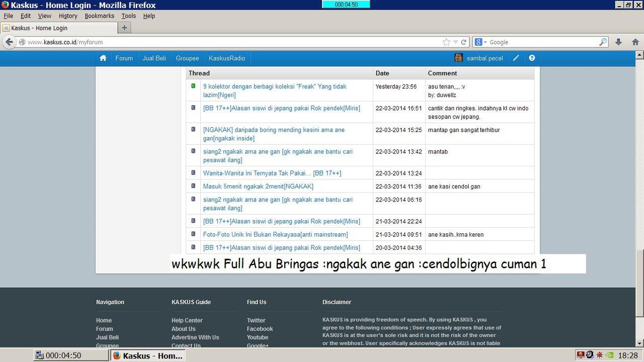Image resolution: width=644 pixels, height=362 pixels.
Task: Open the Foto-Foto Unik Ini Bukan Rekayasa thread
Action: coord(275,234)
